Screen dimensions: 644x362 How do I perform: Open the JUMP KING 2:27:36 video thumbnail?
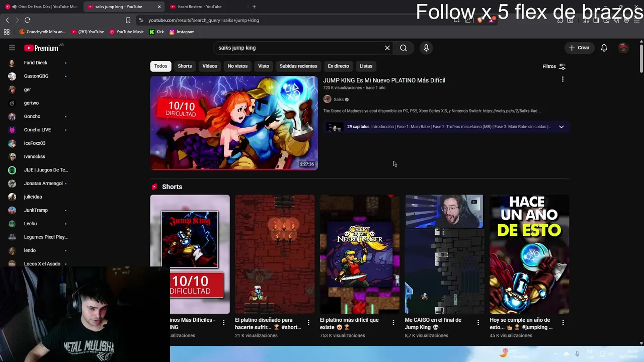point(234,123)
